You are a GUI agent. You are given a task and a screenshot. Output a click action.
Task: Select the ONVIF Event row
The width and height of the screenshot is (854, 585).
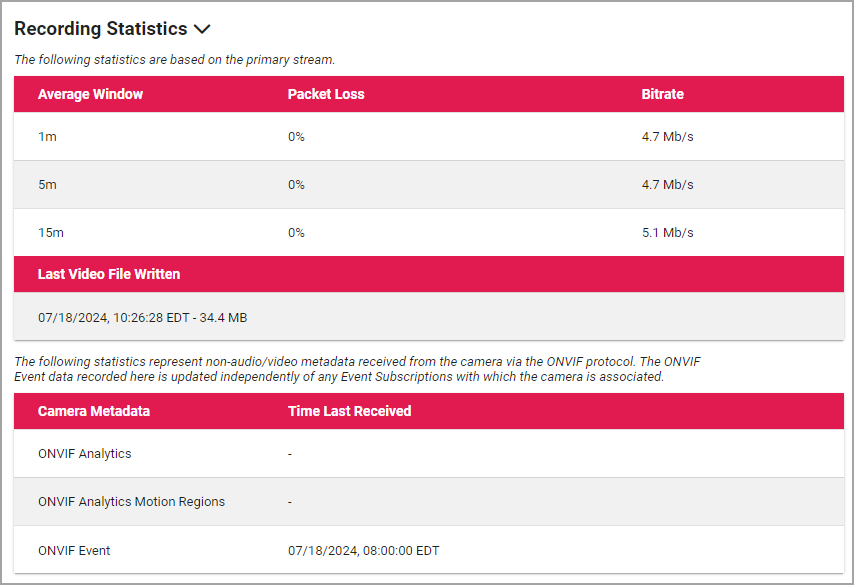point(74,550)
